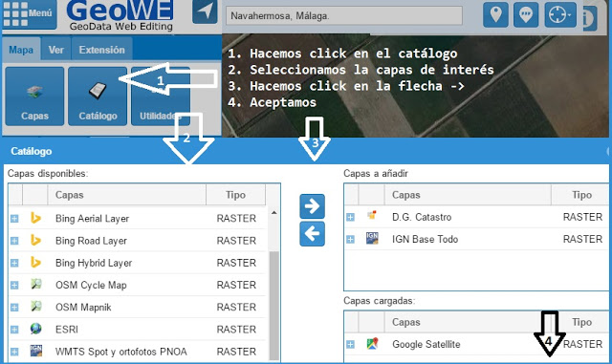Expand the Bing Road Layer row
Viewport: 612px width, 364px height.
[14, 241]
